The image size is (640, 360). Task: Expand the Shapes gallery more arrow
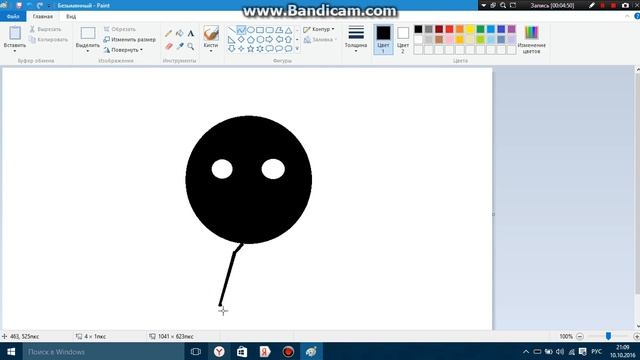[297, 49]
